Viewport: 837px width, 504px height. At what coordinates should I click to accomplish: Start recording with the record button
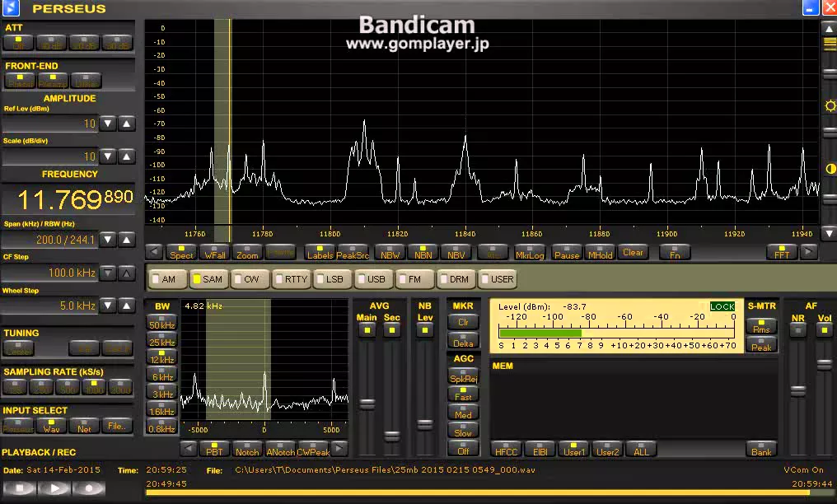[89, 488]
